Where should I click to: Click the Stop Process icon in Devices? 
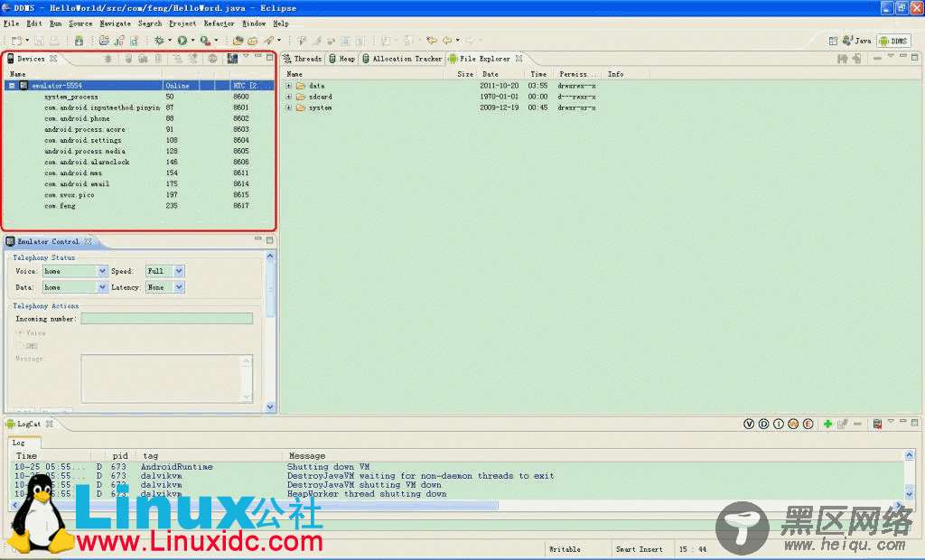213,59
